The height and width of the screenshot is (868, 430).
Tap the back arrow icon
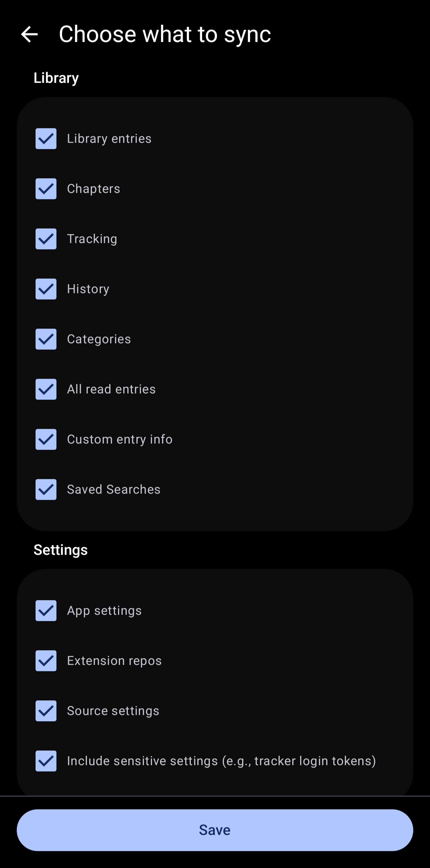tap(29, 34)
